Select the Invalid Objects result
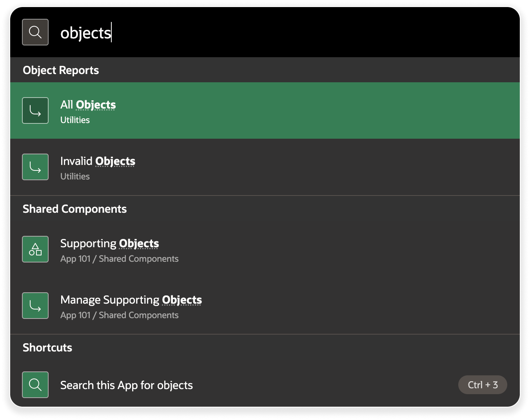 point(98,161)
